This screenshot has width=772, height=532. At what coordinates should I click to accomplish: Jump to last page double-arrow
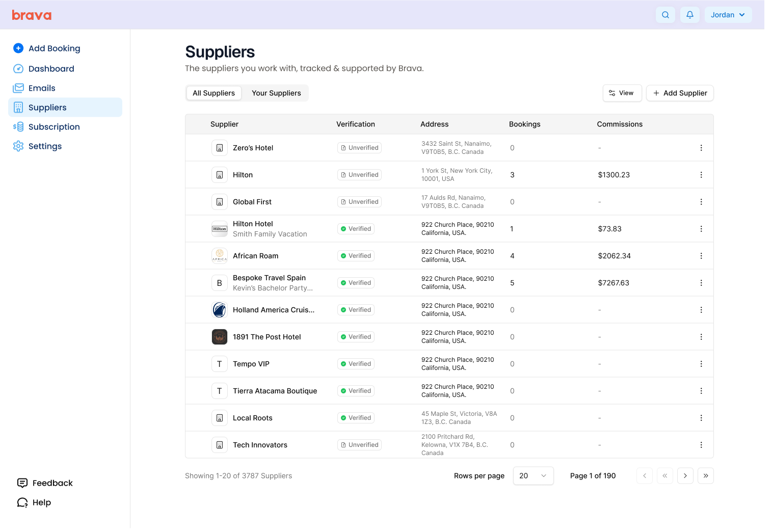705,475
